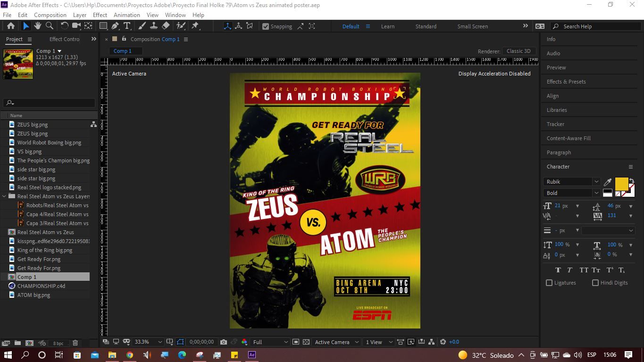Select the Brush tool
644x362 pixels.
[x=142, y=26]
